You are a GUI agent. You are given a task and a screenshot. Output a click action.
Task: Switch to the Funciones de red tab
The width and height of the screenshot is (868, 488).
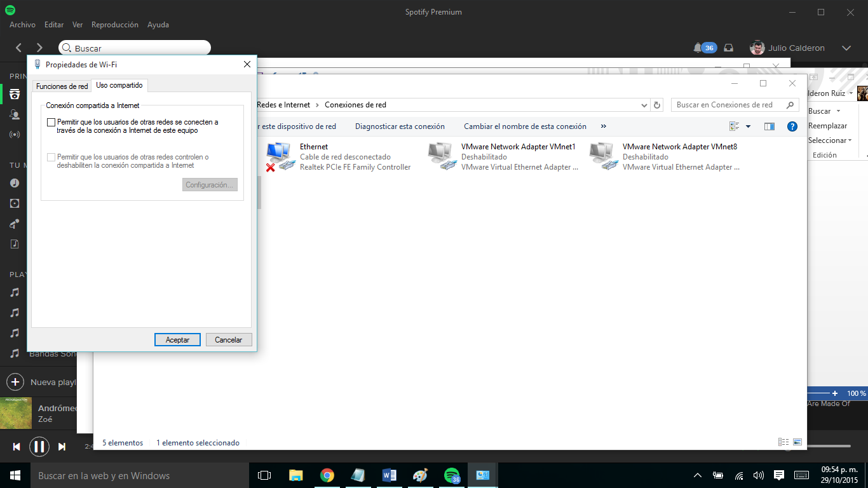coord(62,86)
